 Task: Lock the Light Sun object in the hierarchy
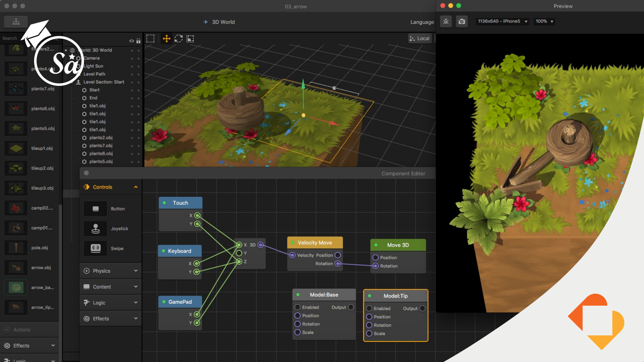(x=139, y=66)
